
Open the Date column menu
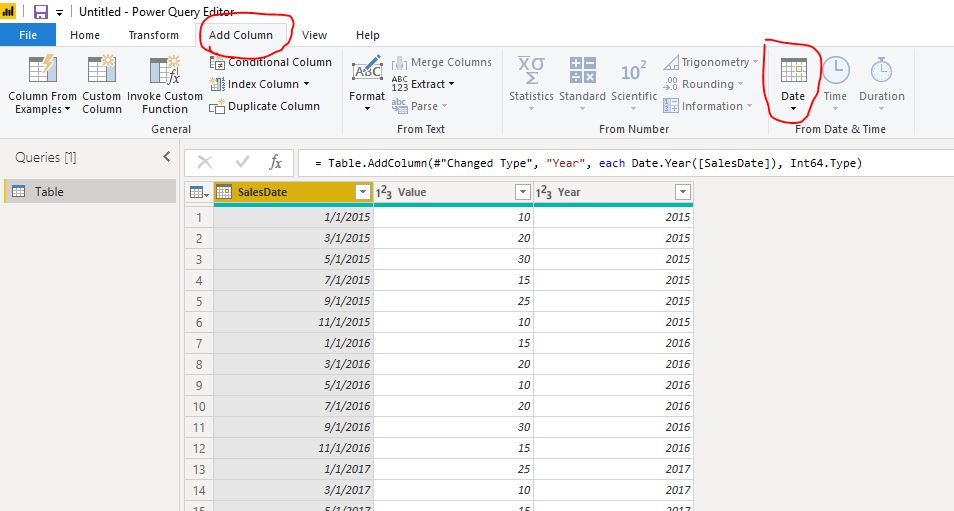[x=793, y=85]
